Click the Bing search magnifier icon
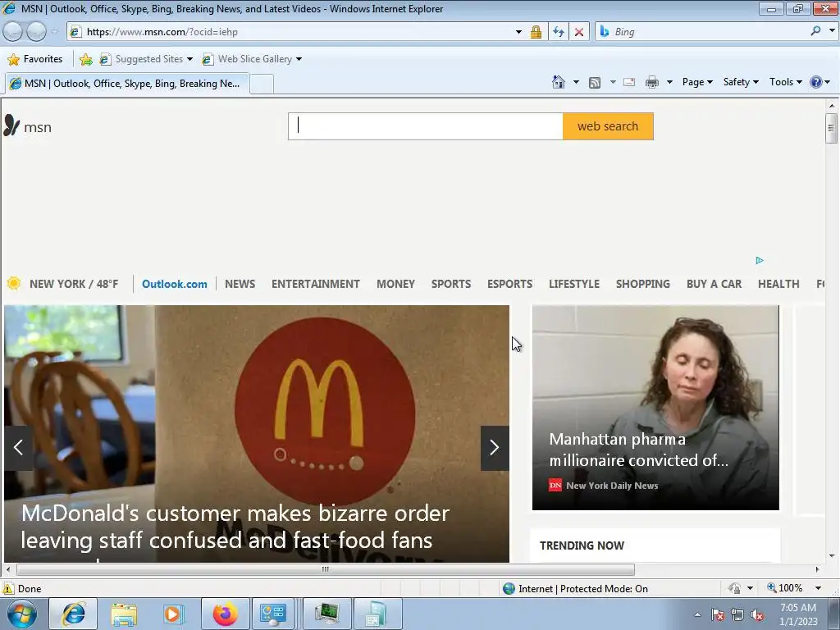Viewport: 840px width, 630px height. 815,31
